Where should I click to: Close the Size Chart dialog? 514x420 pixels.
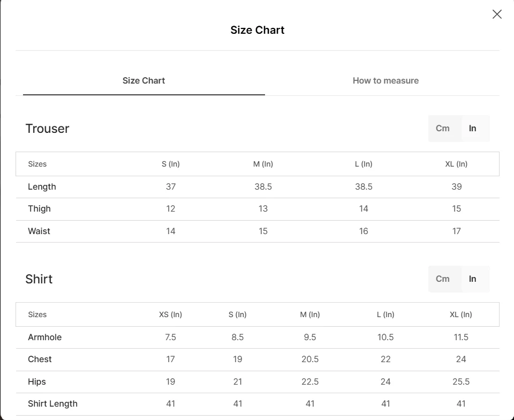[497, 14]
